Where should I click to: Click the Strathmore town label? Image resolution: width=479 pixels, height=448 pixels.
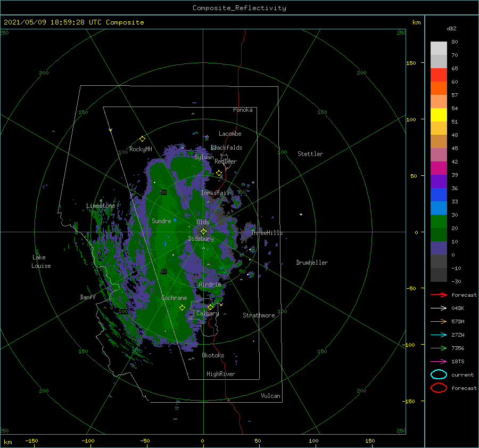coord(259,315)
